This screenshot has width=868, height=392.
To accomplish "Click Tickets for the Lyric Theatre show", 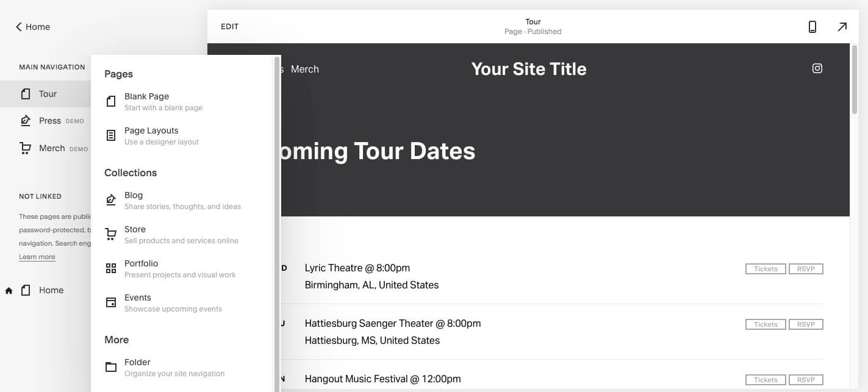I will coord(765,268).
